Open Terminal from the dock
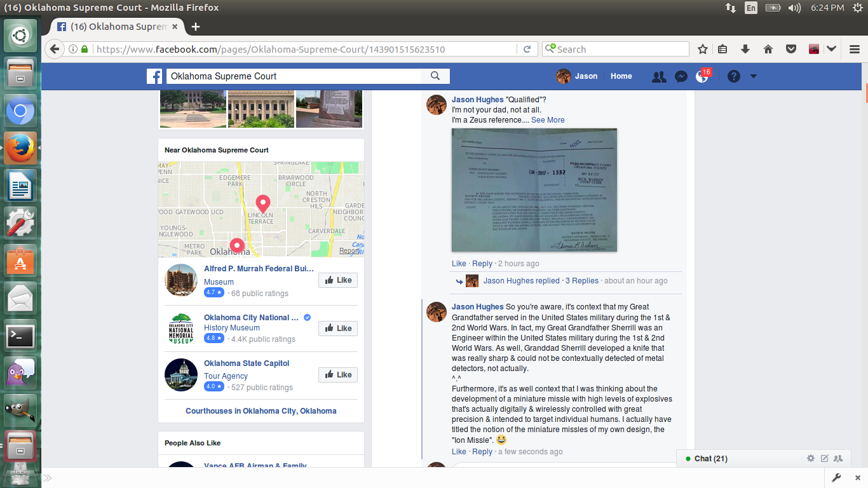This screenshot has width=868, height=488. (x=20, y=335)
